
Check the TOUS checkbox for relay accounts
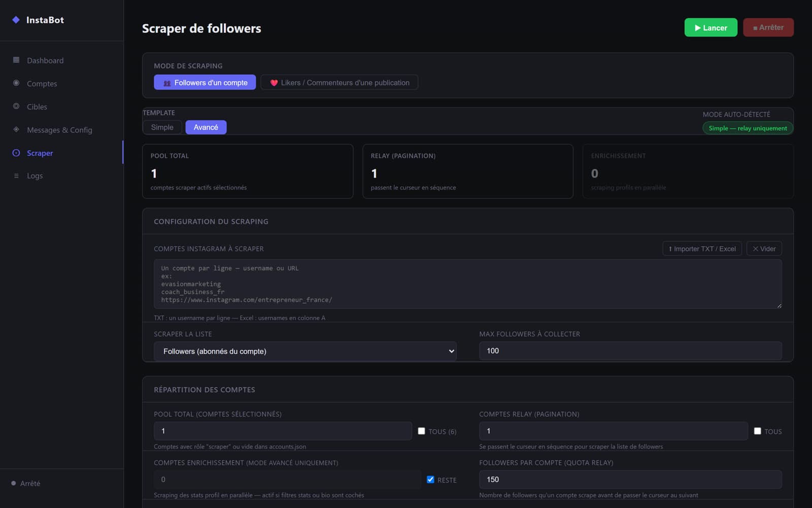[757, 431]
